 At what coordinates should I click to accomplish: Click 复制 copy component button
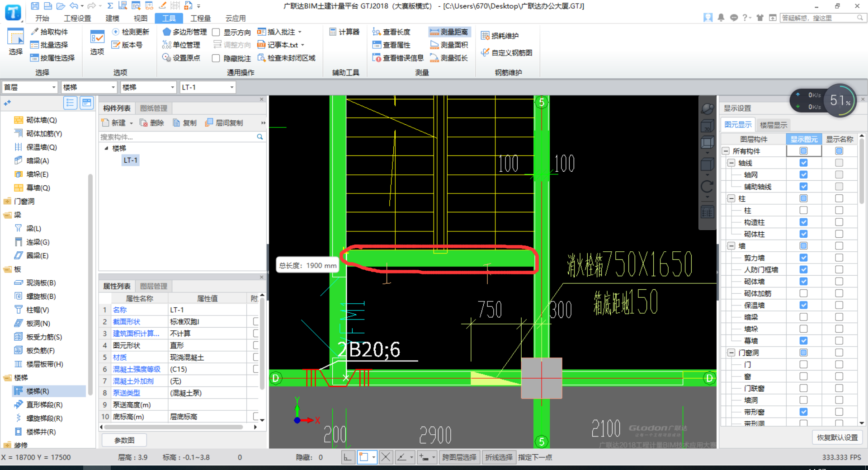pos(184,122)
